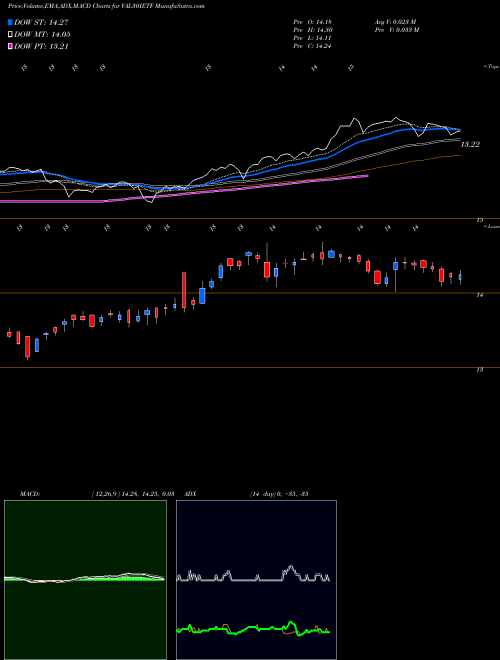
Task: Open the dark blue ADX mini chart
Action: pyautogui.click(x=256, y=580)
